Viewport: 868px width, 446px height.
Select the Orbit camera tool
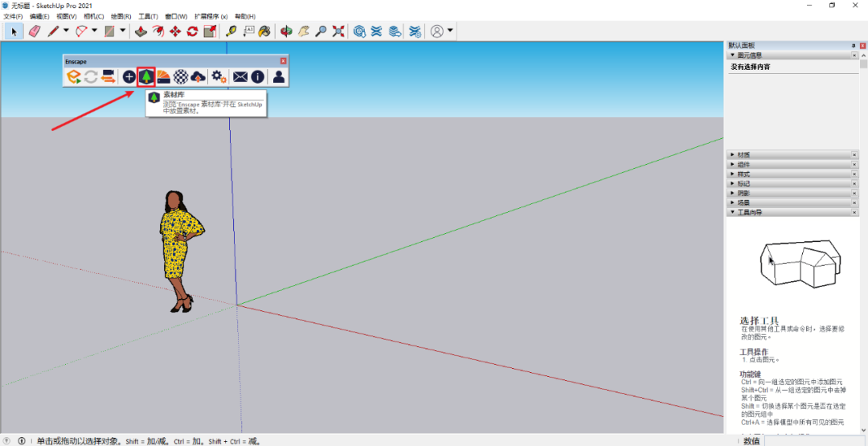[x=285, y=31]
